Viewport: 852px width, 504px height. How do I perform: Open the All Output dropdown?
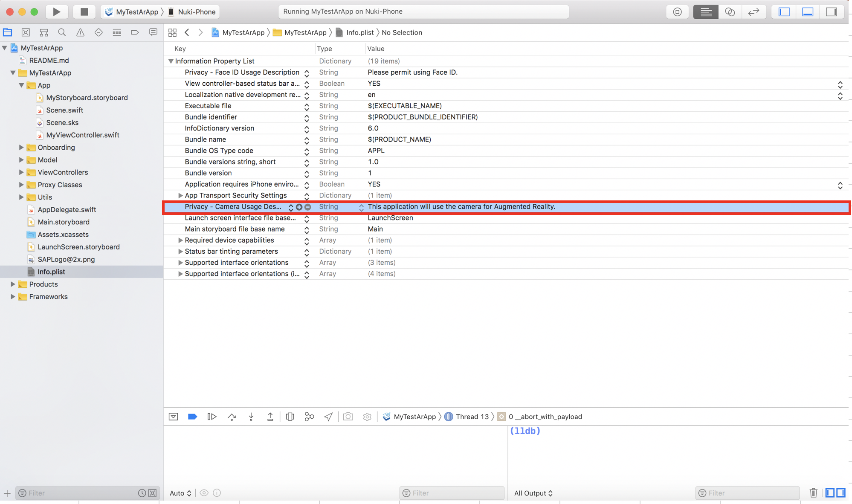pos(533,493)
